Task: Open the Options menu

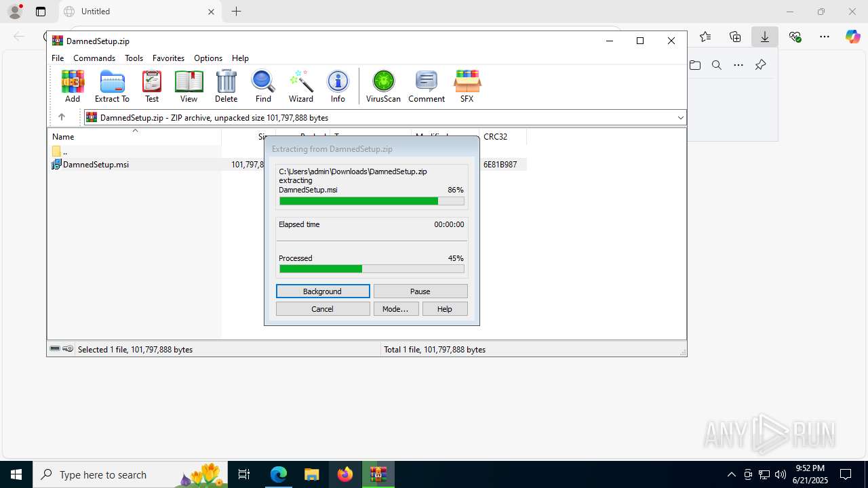Action: [x=208, y=58]
